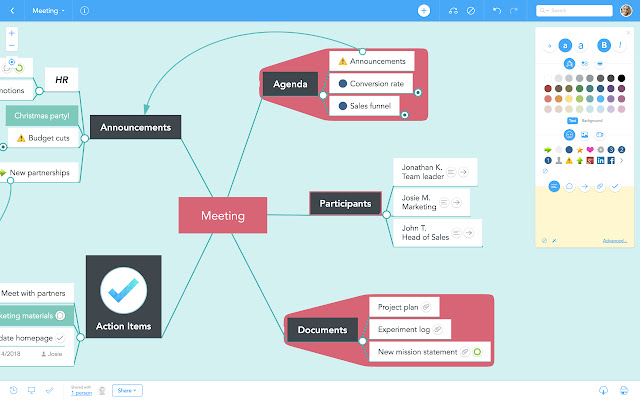Image resolution: width=640 pixels, height=400 pixels.
Task: Select the large font size option
Action: tap(581, 46)
